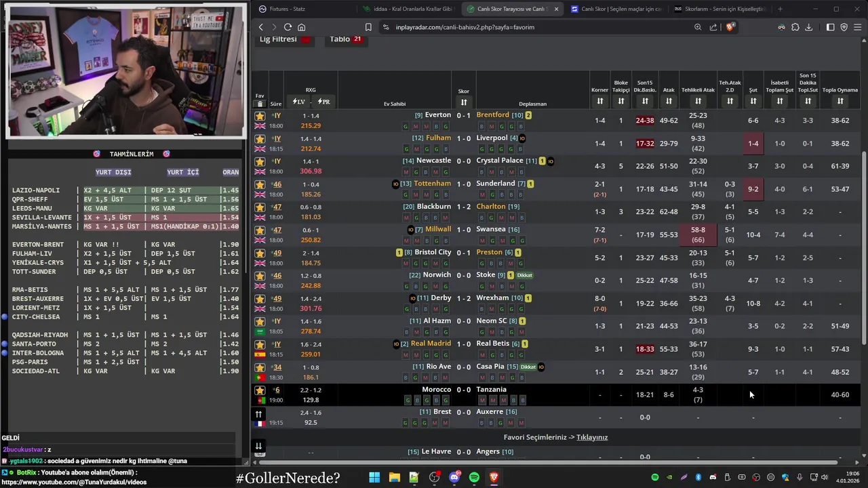The image size is (868, 488).
Task: Click the browser address bar URL
Action: [x=465, y=27]
